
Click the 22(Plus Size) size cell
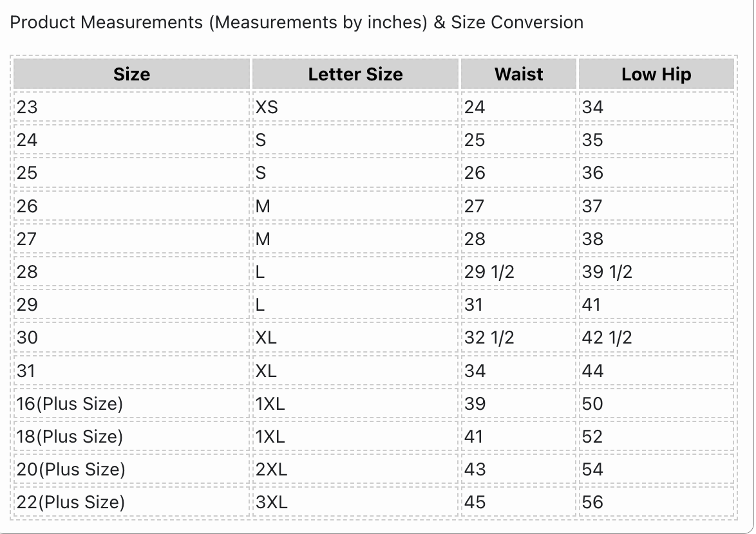click(131, 502)
